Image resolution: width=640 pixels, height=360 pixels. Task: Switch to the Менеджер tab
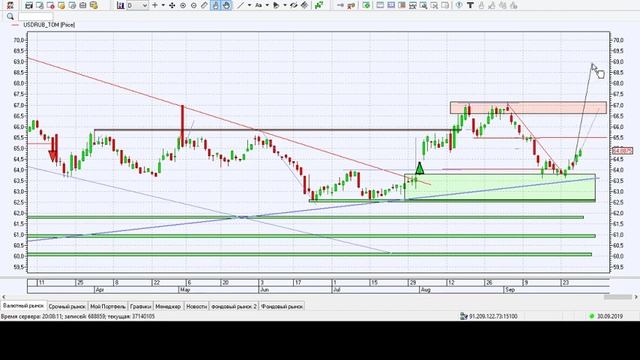pos(168,306)
